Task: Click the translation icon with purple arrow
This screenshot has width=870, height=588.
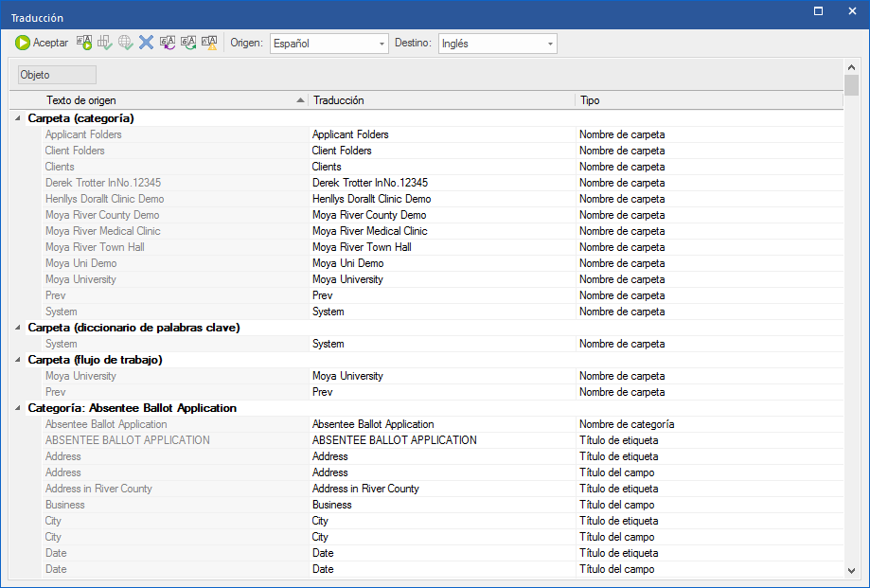Action: (x=168, y=43)
